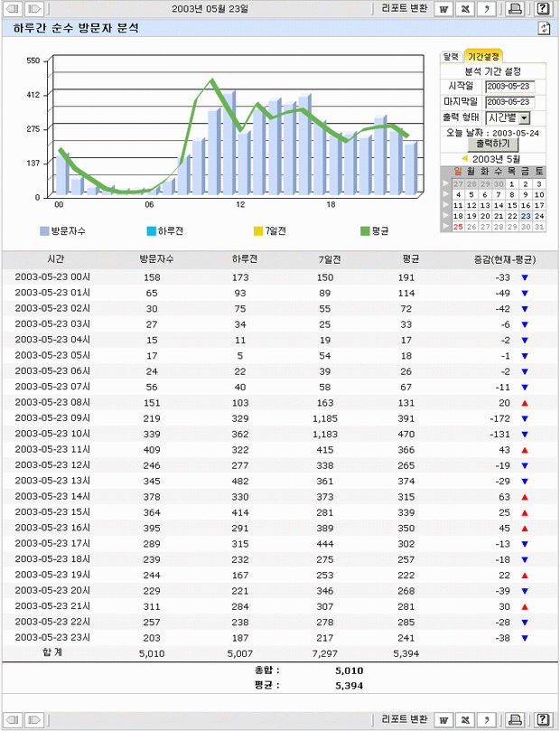Select day 24 in the calendar
This screenshot has height=731, width=560.
pos(539,216)
